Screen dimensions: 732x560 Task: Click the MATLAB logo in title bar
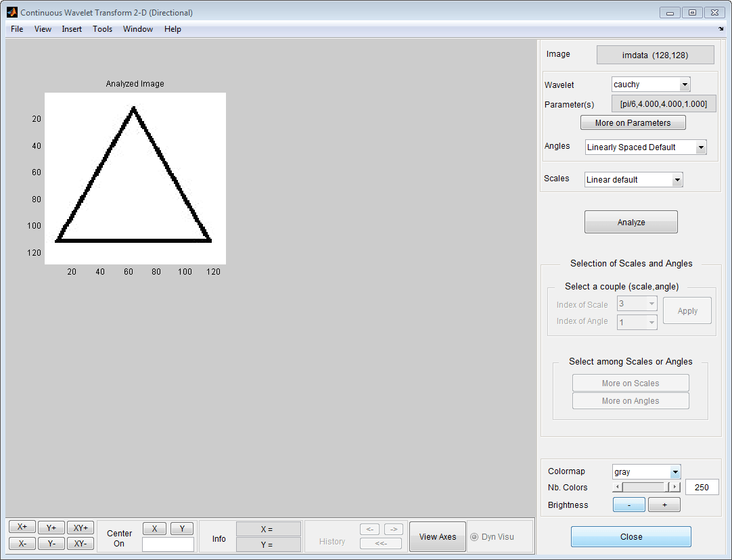(x=12, y=12)
